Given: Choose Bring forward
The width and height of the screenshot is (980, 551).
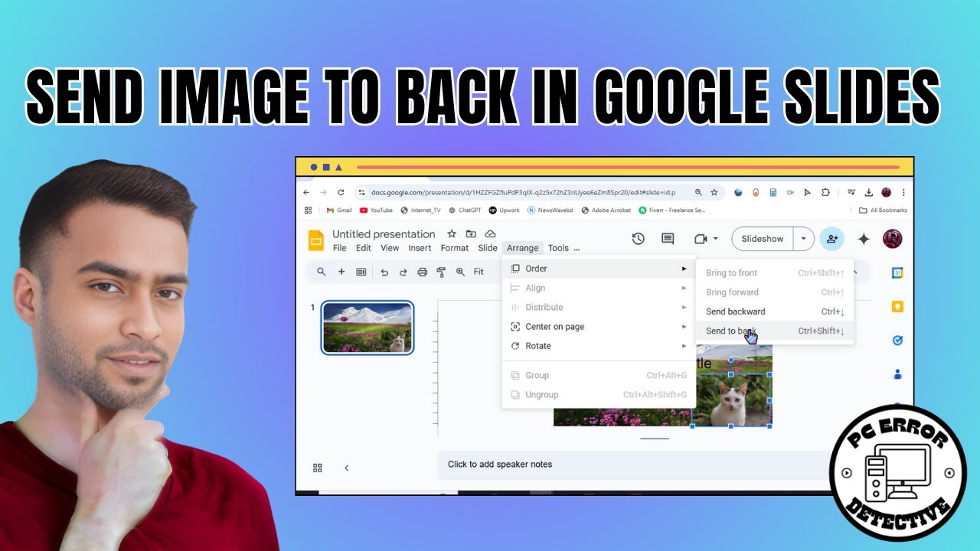Looking at the screenshot, I should pos(775,292).
